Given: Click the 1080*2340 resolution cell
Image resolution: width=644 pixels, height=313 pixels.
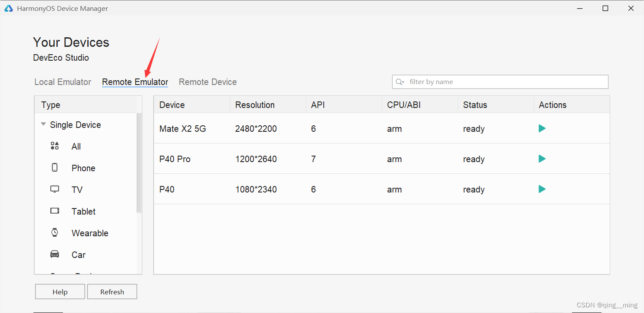Looking at the screenshot, I should pyautogui.click(x=256, y=189).
